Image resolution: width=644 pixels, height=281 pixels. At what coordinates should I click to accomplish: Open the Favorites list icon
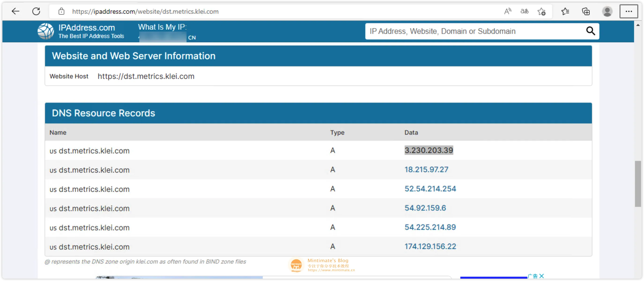pos(565,11)
